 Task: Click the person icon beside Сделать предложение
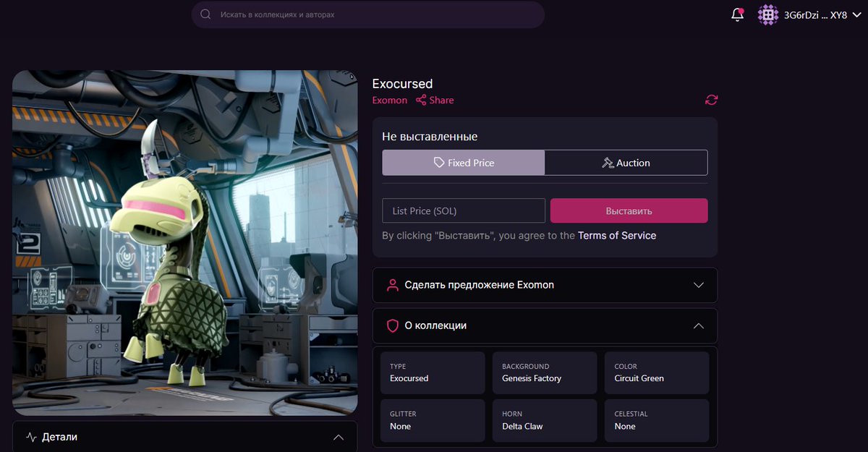point(393,285)
